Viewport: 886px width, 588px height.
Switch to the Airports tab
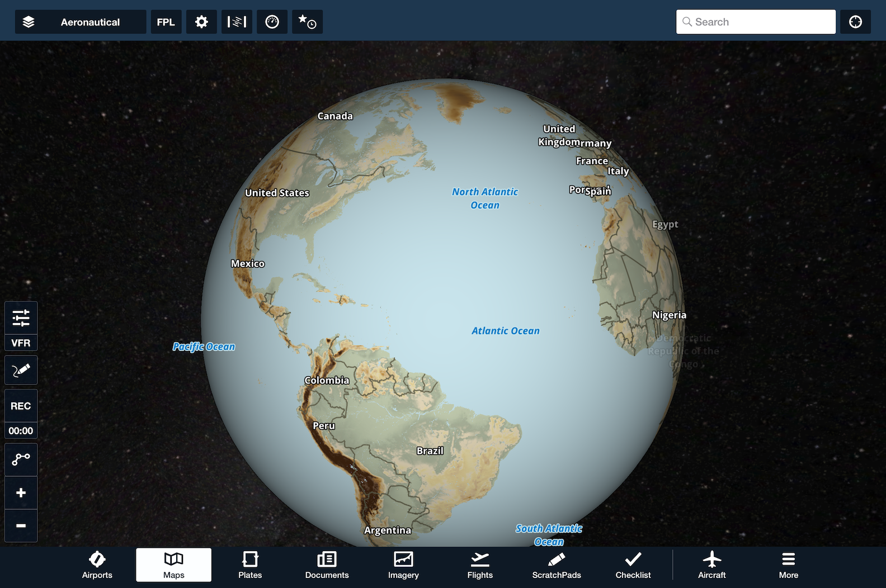(x=97, y=565)
